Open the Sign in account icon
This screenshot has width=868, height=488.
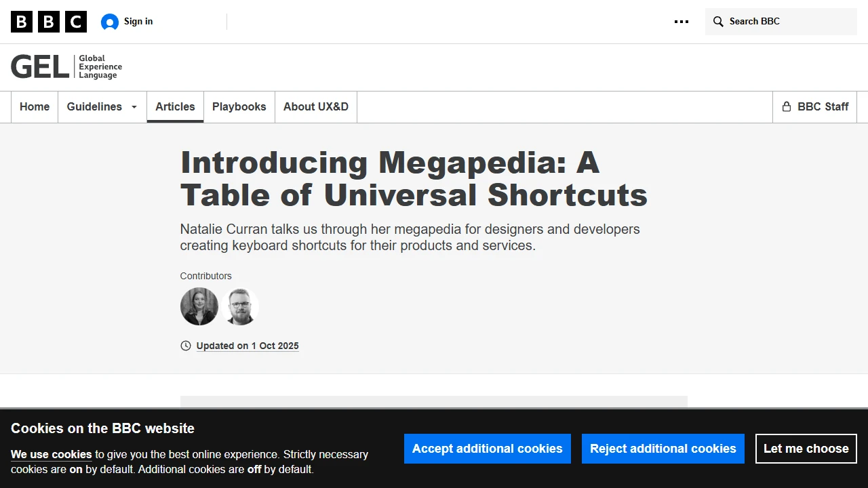108,21
